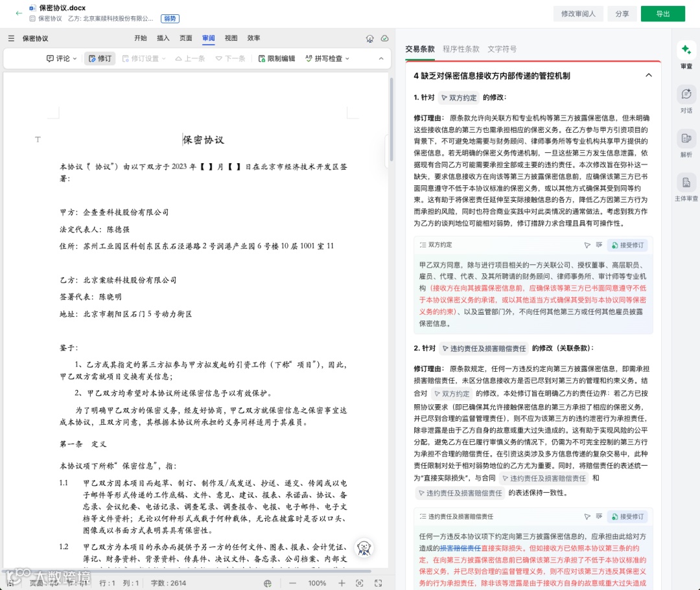Click the document title 保密协议 heading
The width and height of the screenshot is (700, 590).
203,140
